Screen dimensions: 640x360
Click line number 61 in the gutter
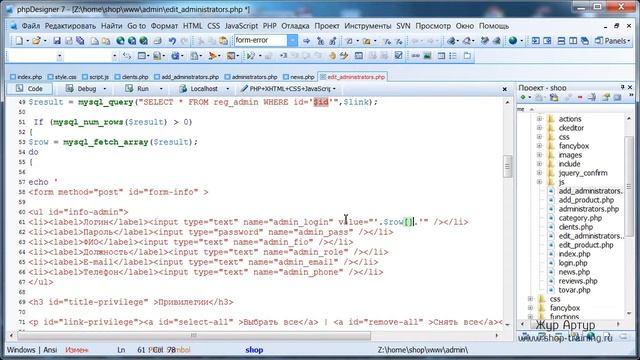pyautogui.click(x=22, y=222)
